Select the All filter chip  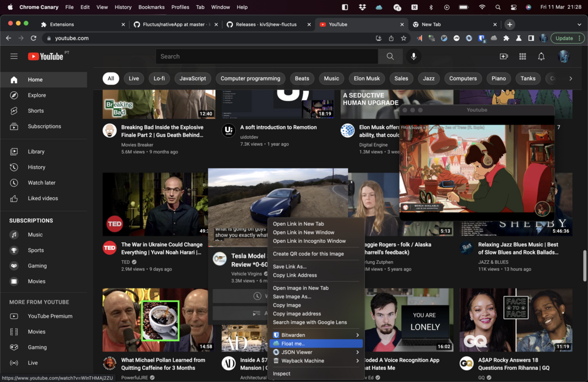[x=111, y=78]
